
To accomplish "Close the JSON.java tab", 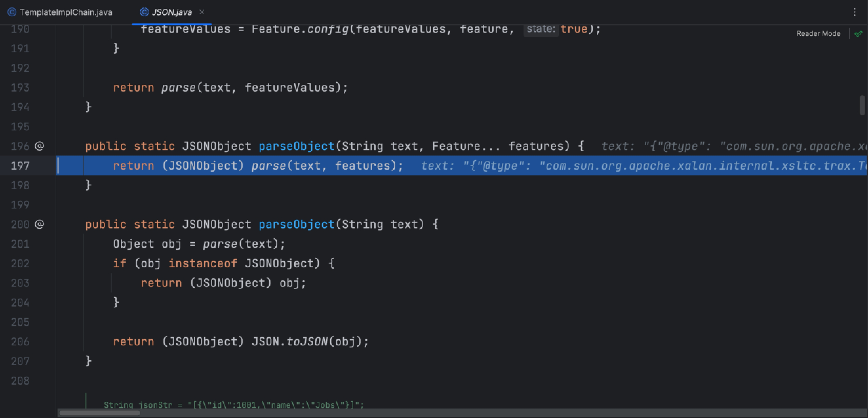I will pyautogui.click(x=202, y=12).
